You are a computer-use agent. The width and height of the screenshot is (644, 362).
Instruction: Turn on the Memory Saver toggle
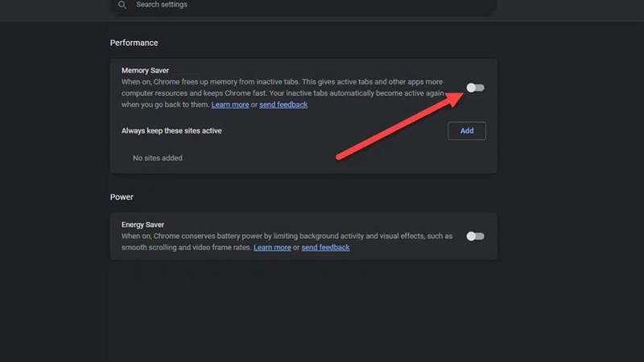point(475,88)
